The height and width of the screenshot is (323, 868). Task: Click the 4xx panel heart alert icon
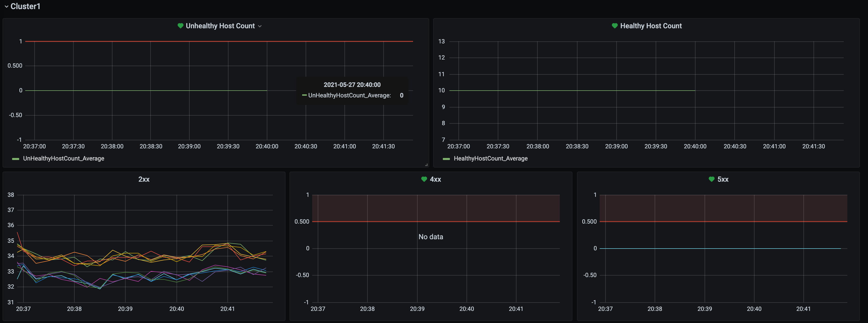click(424, 179)
